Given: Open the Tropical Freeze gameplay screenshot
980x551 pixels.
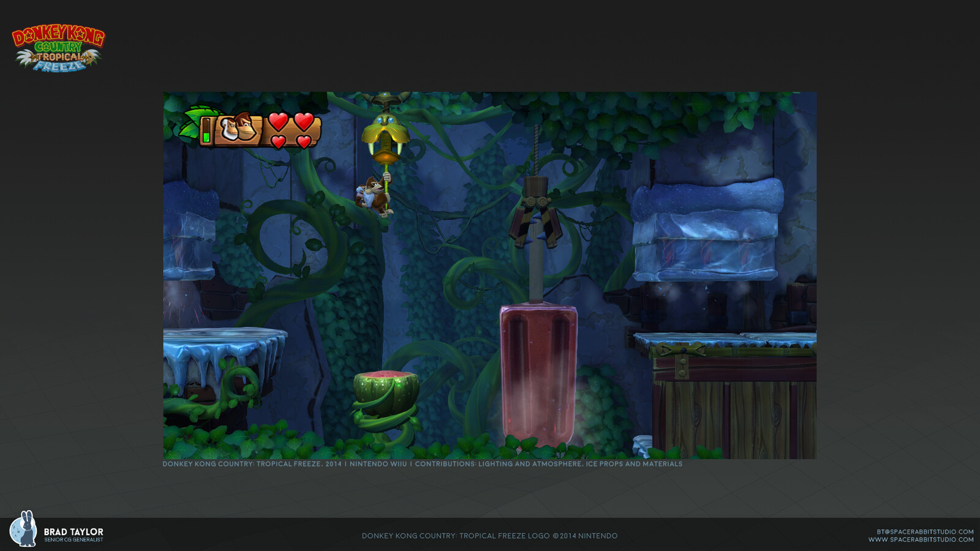Looking at the screenshot, I should (489, 275).
